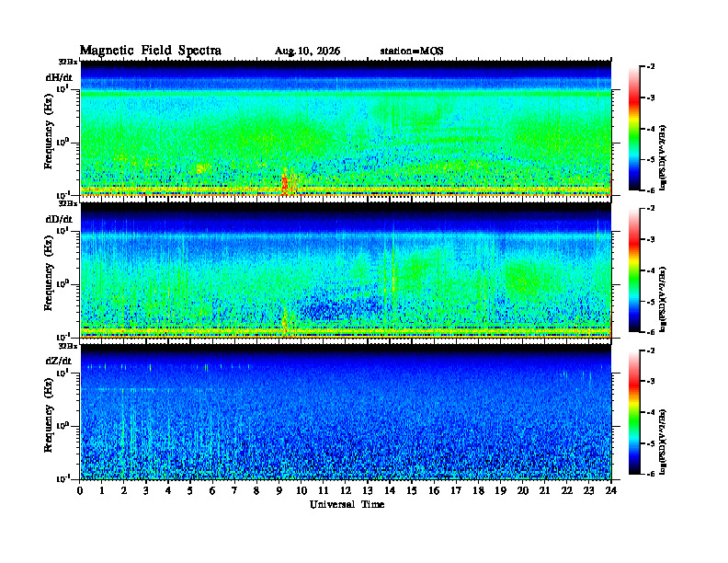This screenshot has width=728, height=563.
Task: Click the color scale bar beside dH/dt panel
Action: (x=634, y=128)
